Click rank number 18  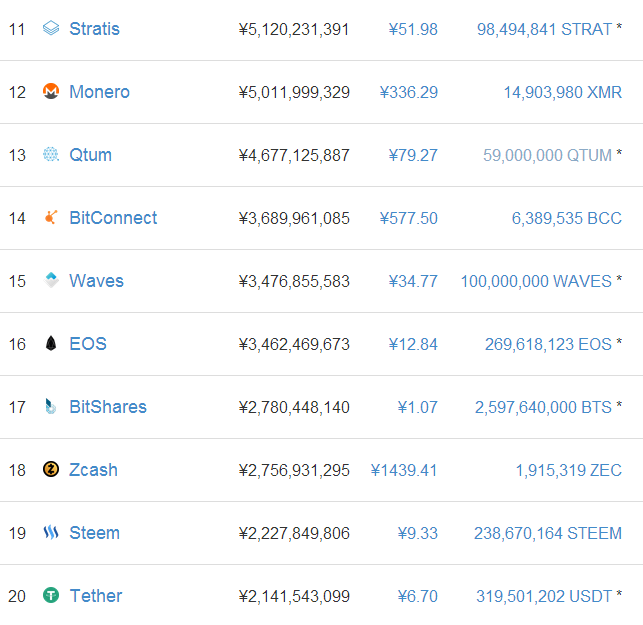(17, 470)
